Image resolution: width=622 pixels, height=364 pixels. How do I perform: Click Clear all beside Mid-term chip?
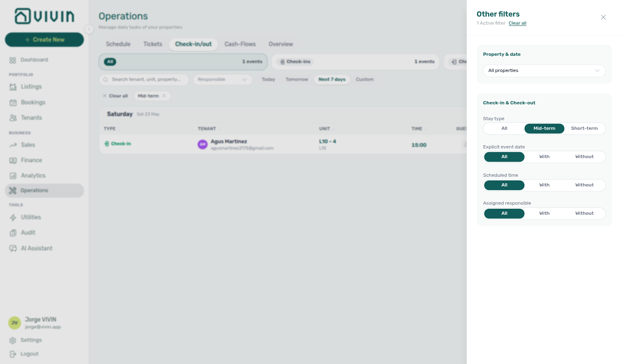(x=115, y=96)
